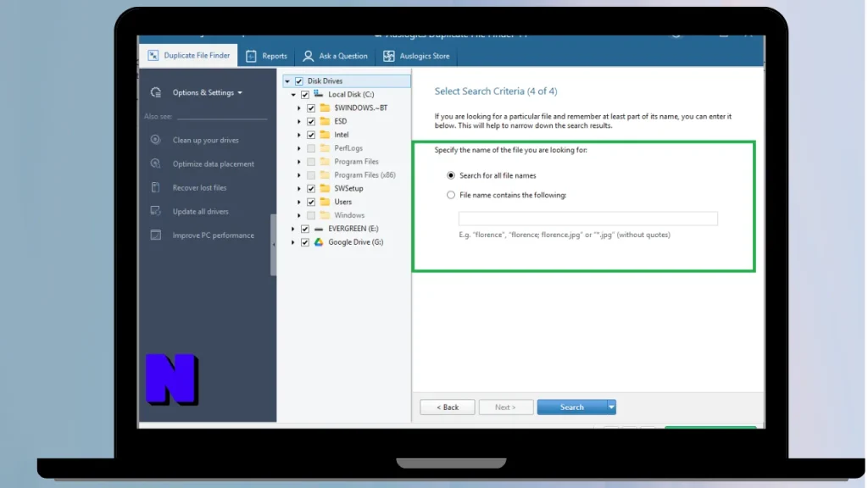Viewport: 868px width, 488px height.
Task: Click the Windows folder icon
Action: coord(325,214)
